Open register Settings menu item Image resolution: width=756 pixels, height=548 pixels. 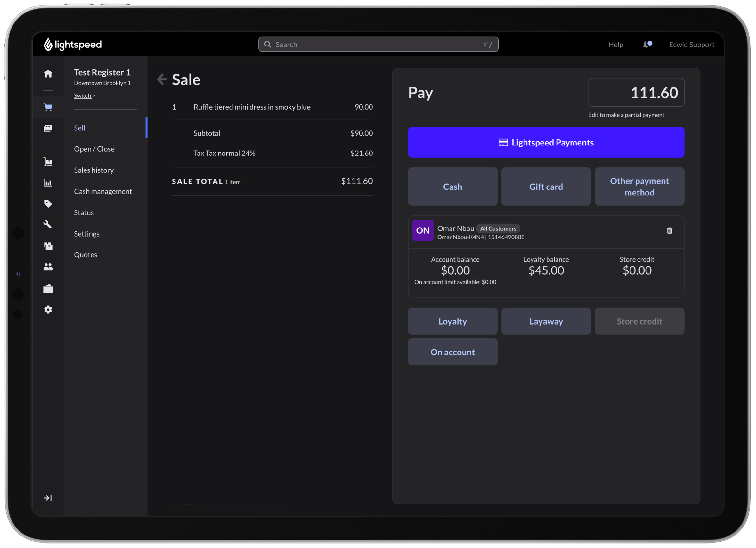coord(87,234)
